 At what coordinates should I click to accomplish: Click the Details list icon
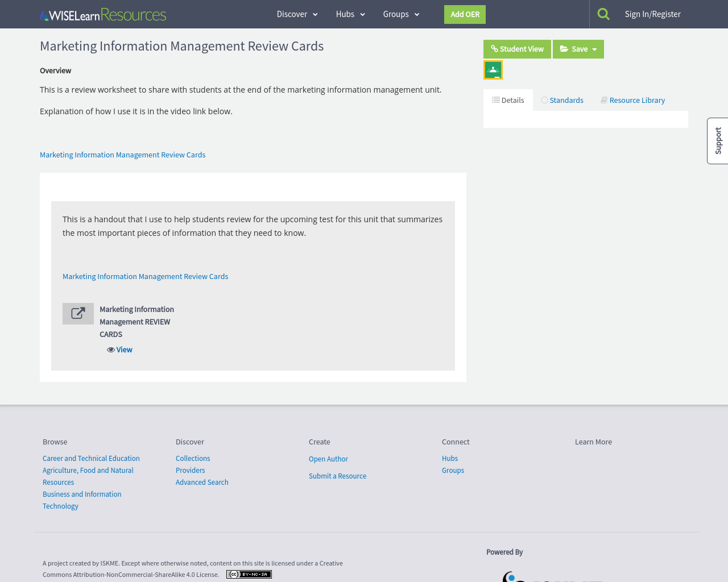495,99
